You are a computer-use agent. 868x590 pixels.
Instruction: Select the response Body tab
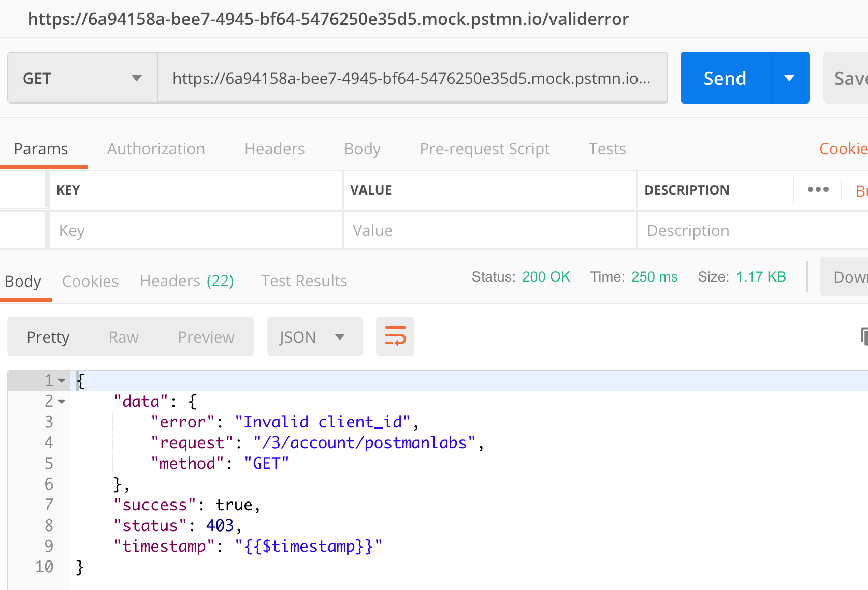tap(23, 282)
